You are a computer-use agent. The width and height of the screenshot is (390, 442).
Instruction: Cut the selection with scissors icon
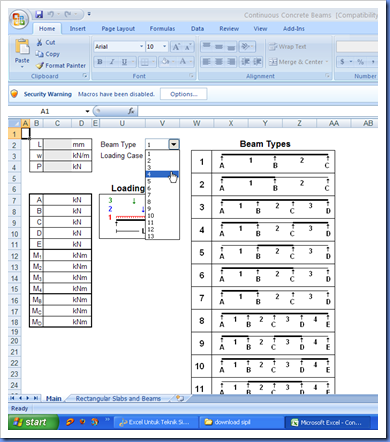[46, 42]
